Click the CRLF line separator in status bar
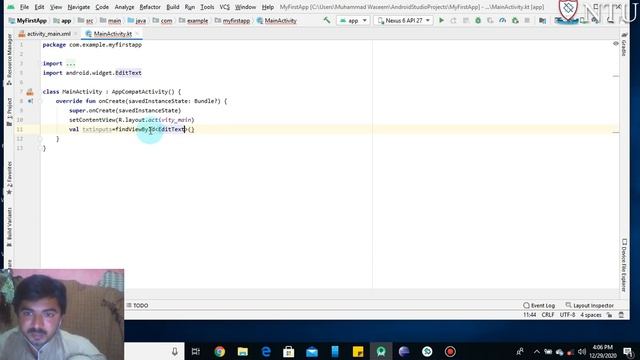 [548, 315]
